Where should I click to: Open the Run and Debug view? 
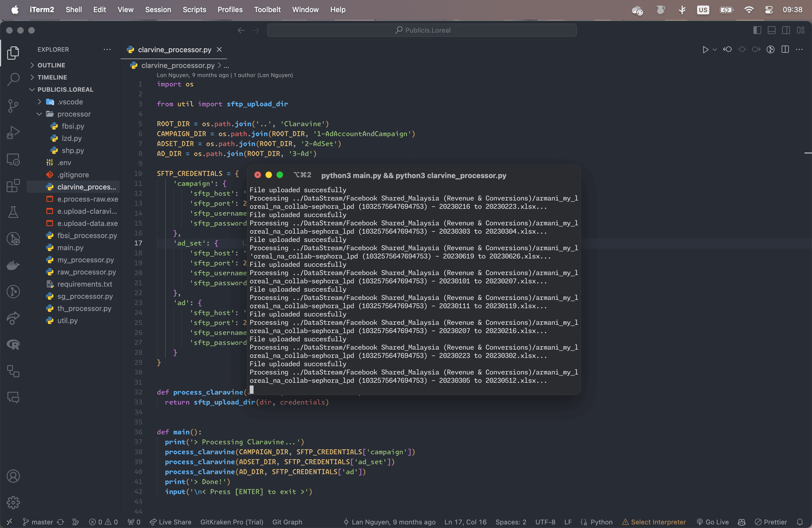[13, 132]
